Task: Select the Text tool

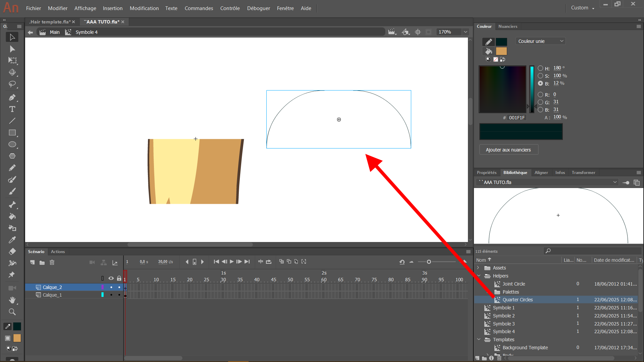Action: [12, 109]
